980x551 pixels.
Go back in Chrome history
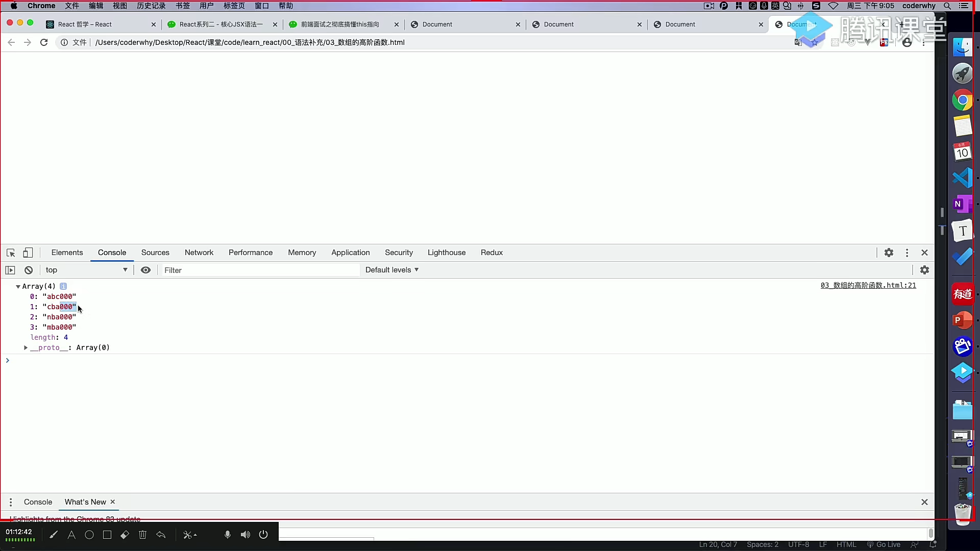[11, 42]
